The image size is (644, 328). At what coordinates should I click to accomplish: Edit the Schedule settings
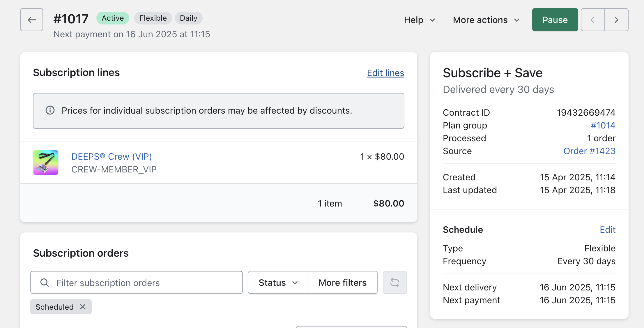coord(607,230)
